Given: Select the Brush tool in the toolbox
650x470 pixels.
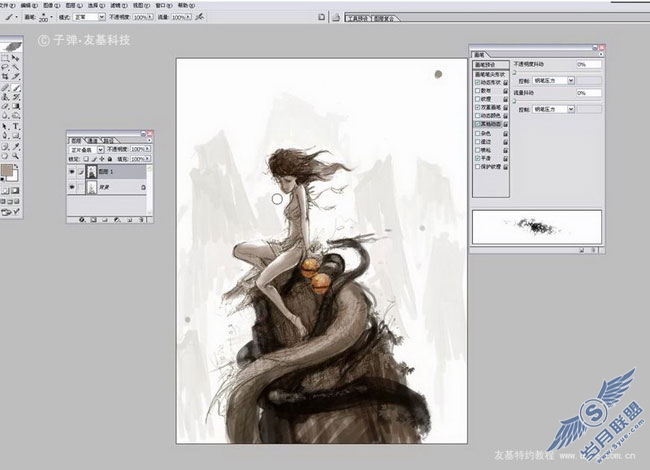Looking at the screenshot, I should (x=16, y=88).
